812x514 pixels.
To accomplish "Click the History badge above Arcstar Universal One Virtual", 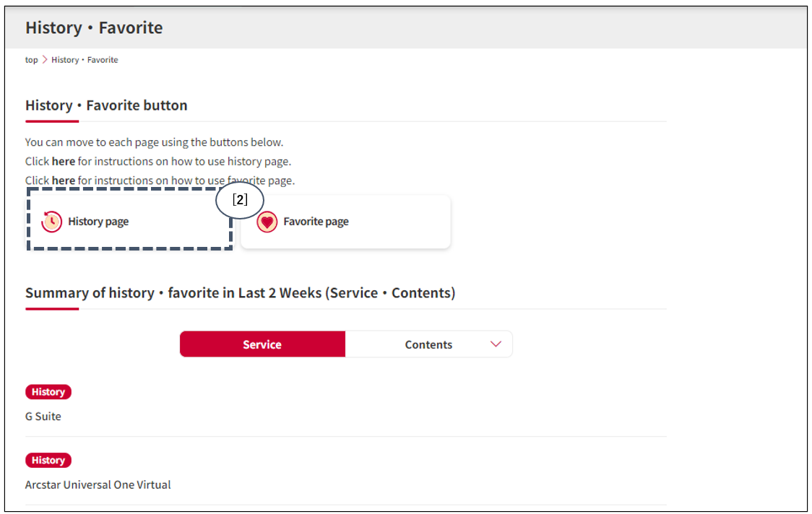I will [48, 460].
